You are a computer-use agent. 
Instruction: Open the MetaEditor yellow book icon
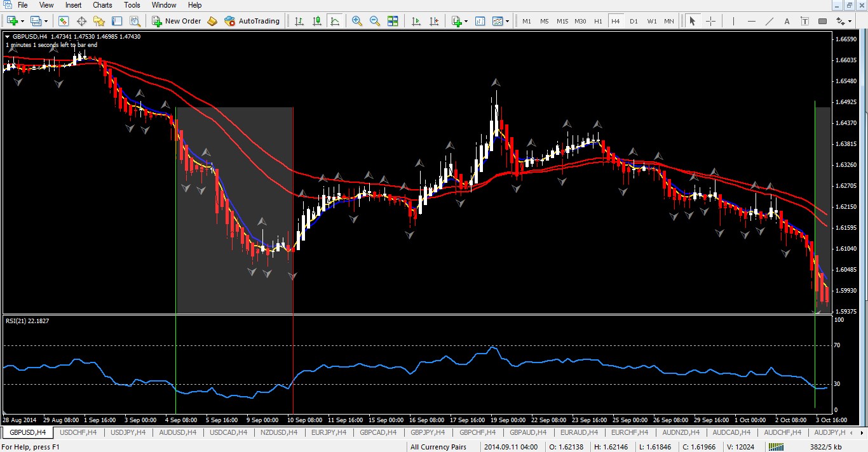(x=212, y=21)
